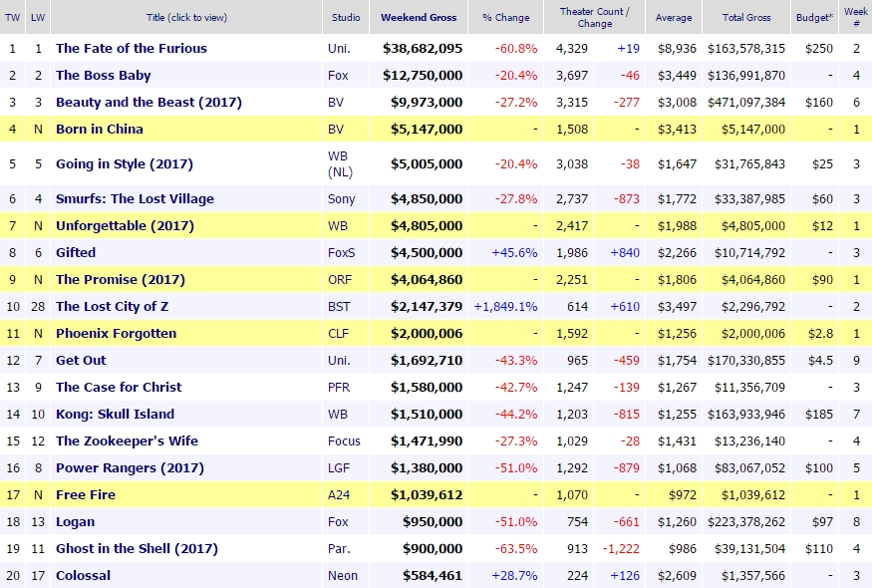The height and width of the screenshot is (588, 872).
Task: Open the Born in China title link
Action: [100, 129]
